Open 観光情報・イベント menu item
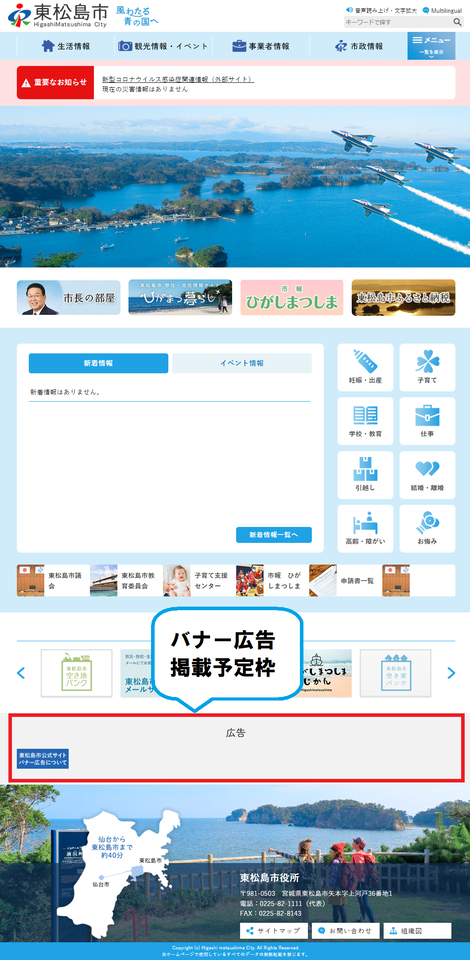This screenshot has width=470, height=960. click(x=163, y=46)
